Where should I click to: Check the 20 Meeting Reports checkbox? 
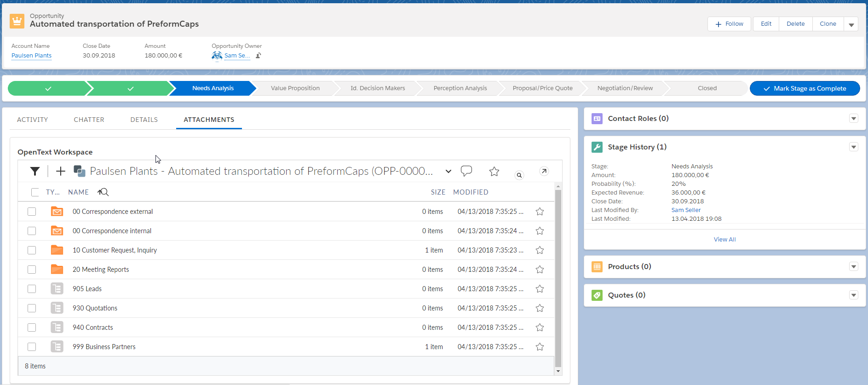[x=32, y=270]
